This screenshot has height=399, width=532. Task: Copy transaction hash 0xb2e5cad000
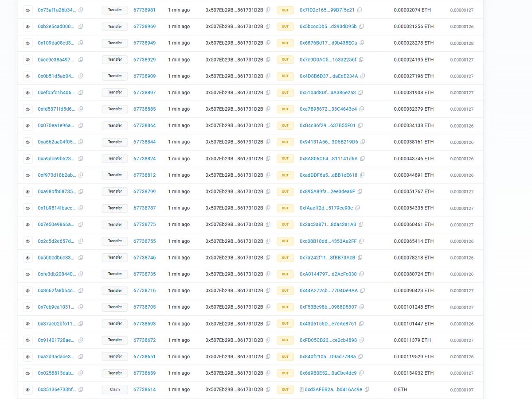[x=81, y=27]
